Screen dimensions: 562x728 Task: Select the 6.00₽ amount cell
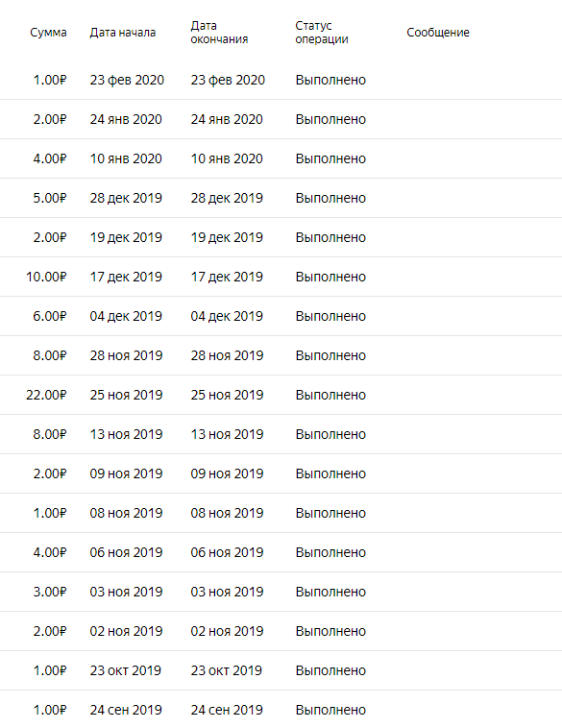tap(50, 316)
